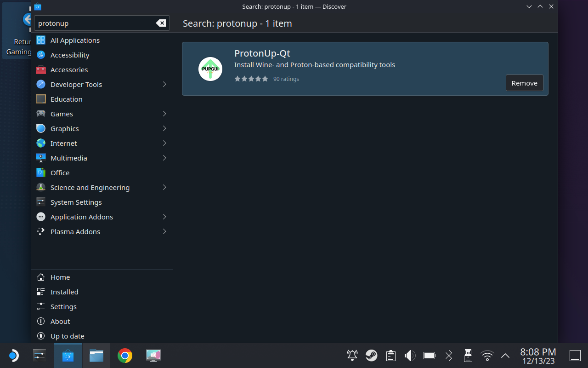
Task: Click the Wi-Fi network tray icon
Action: pos(487,356)
